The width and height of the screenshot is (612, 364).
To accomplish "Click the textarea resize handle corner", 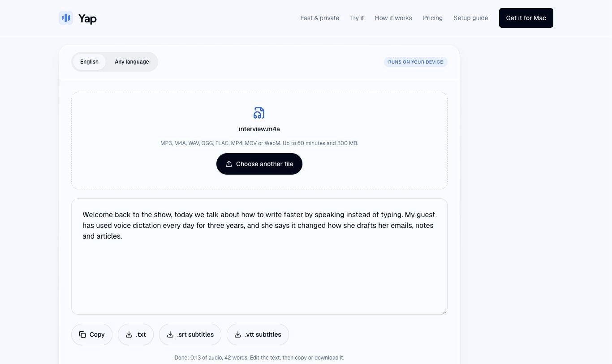I will [444, 311].
